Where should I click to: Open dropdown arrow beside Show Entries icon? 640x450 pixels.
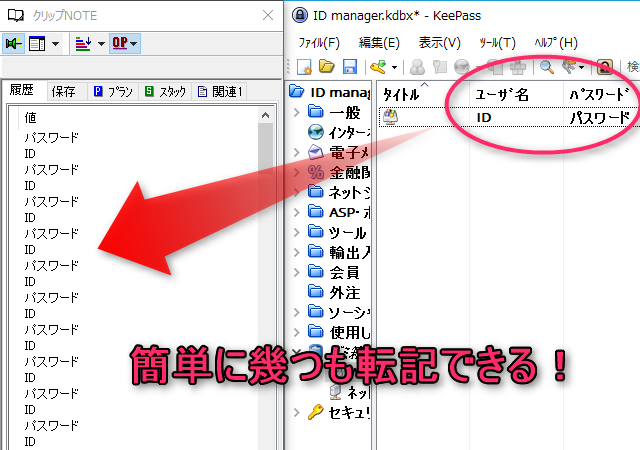pos(582,67)
